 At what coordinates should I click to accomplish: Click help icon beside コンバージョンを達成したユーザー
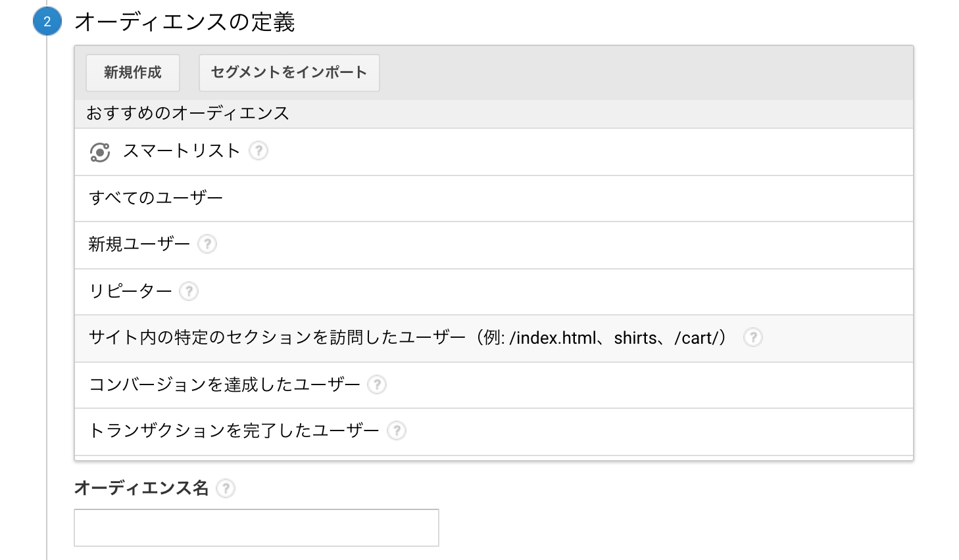pos(377,384)
